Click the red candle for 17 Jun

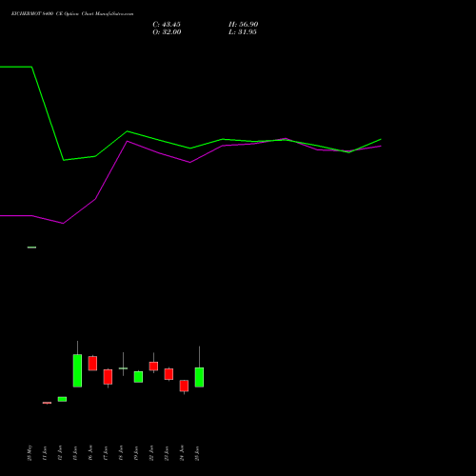point(108,377)
